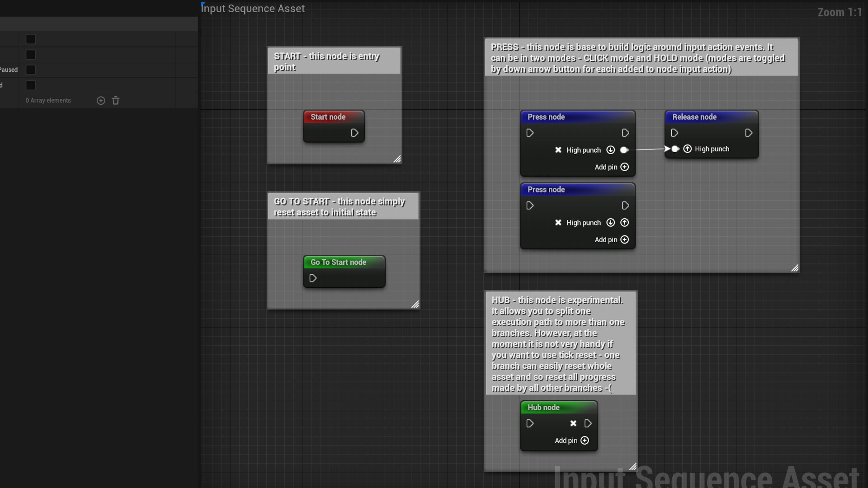Click the Release node output execution pin
The image size is (868, 488).
(748, 133)
